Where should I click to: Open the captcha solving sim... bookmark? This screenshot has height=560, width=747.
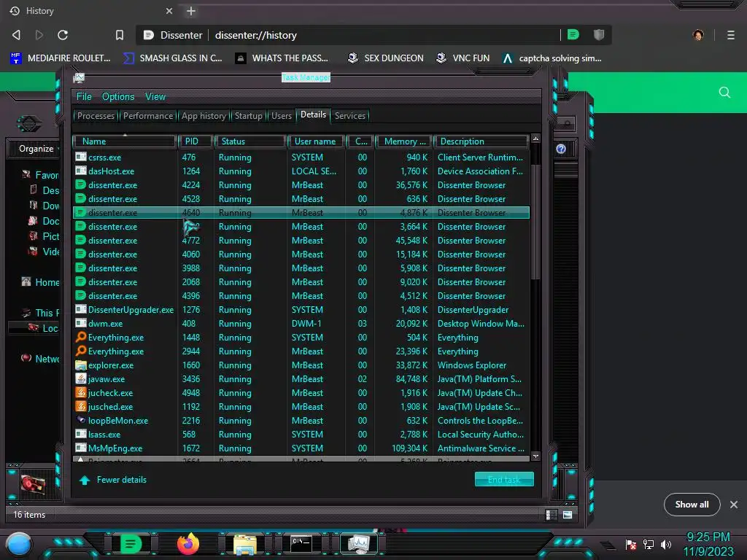pyautogui.click(x=552, y=58)
